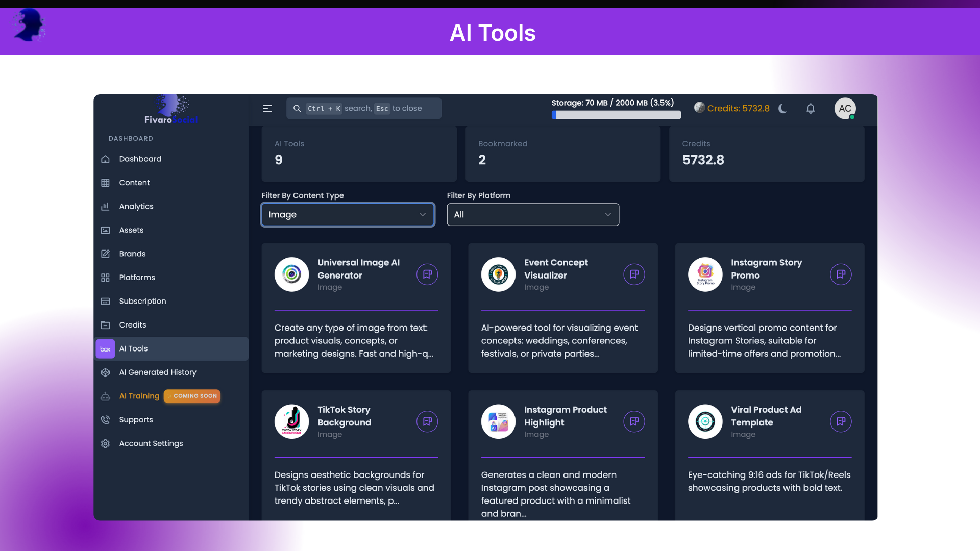This screenshot has height=551, width=980.
Task: Select the Platforms grid icon
Action: [105, 278]
